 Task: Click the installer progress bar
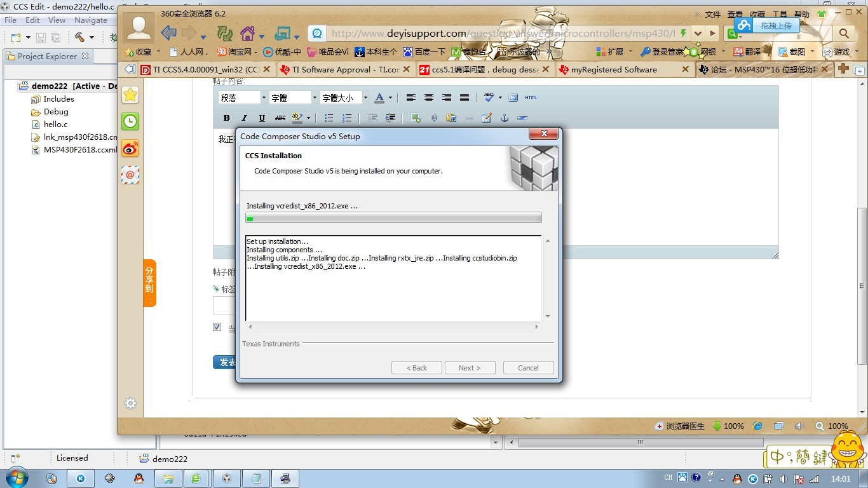pyautogui.click(x=394, y=218)
